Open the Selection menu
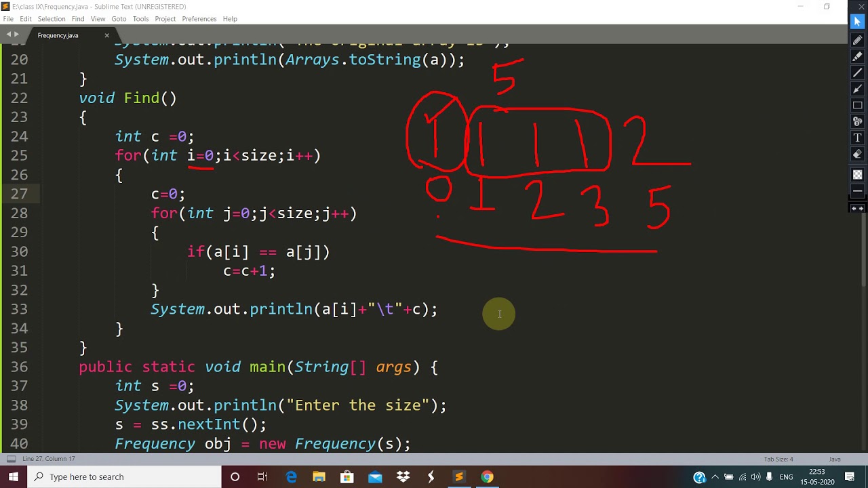The image size is (868, 488). point(52,19)
